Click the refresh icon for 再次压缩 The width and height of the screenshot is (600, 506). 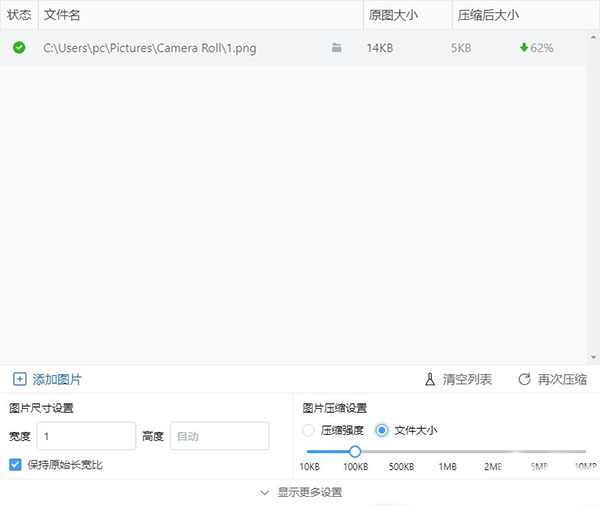(524, 379)
